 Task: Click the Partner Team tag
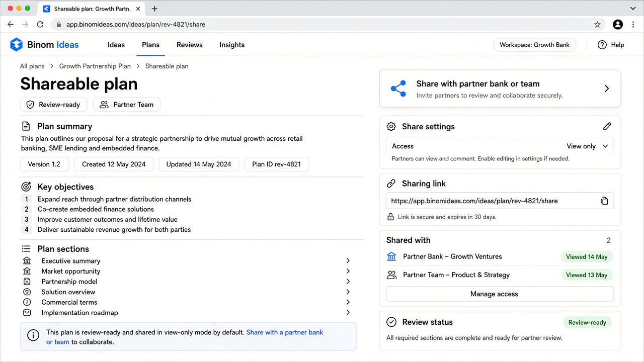tap(127, 105)
